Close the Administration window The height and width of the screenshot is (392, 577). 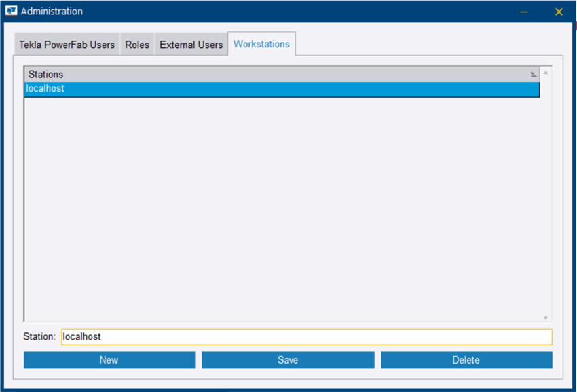[x=559, y=12]
